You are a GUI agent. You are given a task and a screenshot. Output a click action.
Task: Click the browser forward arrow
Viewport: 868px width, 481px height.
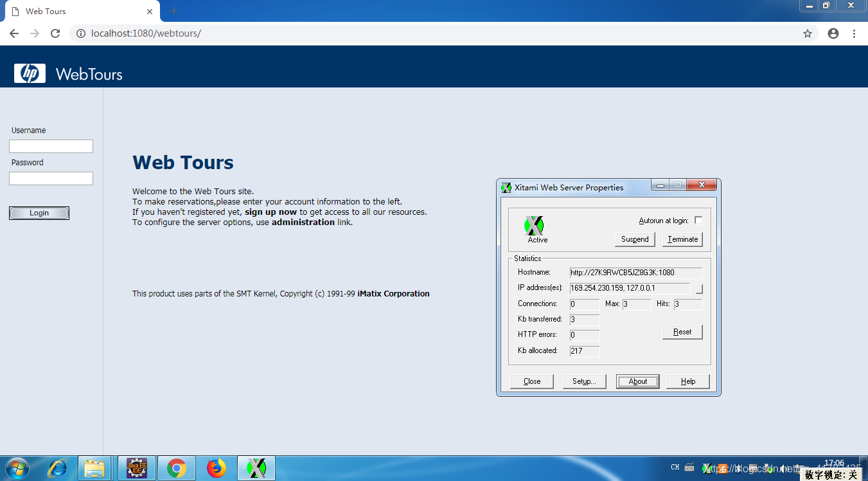[35, 33]
